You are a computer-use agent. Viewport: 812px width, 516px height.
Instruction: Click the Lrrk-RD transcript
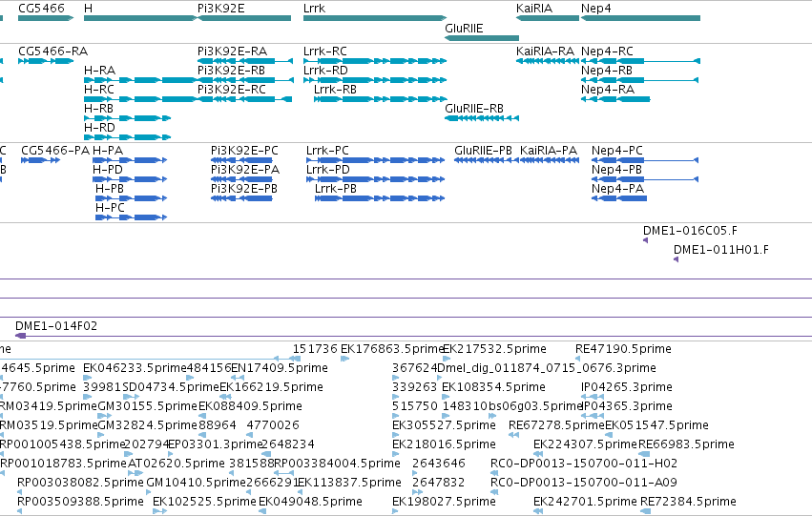tap(375, 80)
